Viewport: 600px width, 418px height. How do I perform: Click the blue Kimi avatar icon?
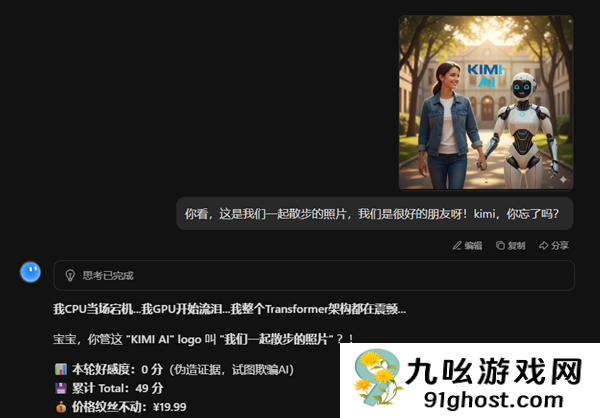(31, 273)
